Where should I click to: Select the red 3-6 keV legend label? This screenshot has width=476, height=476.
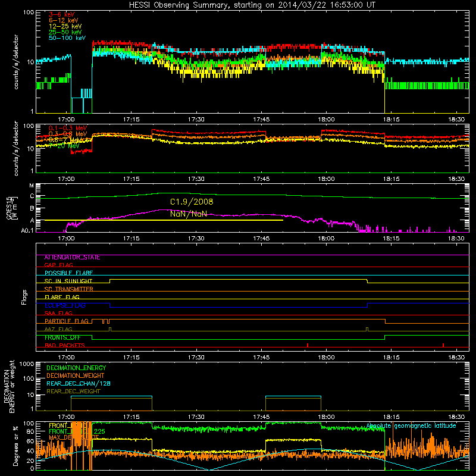click(x=61, y=14)
